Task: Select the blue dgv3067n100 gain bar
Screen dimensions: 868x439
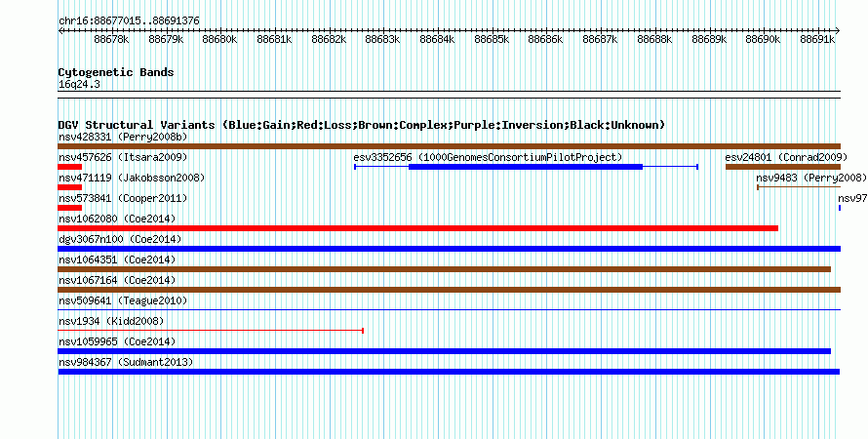Action: click(x=449, y=249)
